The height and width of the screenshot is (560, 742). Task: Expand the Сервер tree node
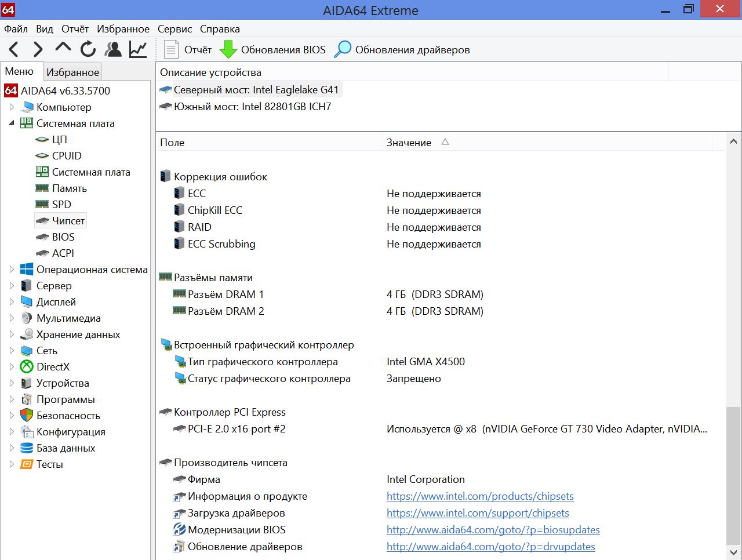12,286
